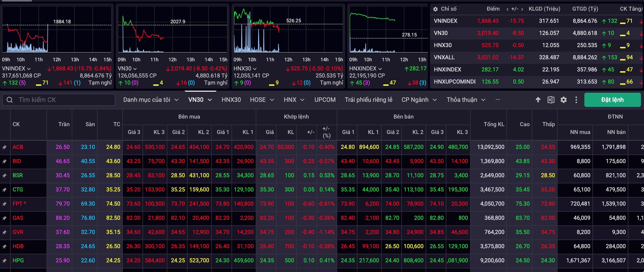Switch to the HNX30 tab
644x272 pixels.
click(231, 100)
